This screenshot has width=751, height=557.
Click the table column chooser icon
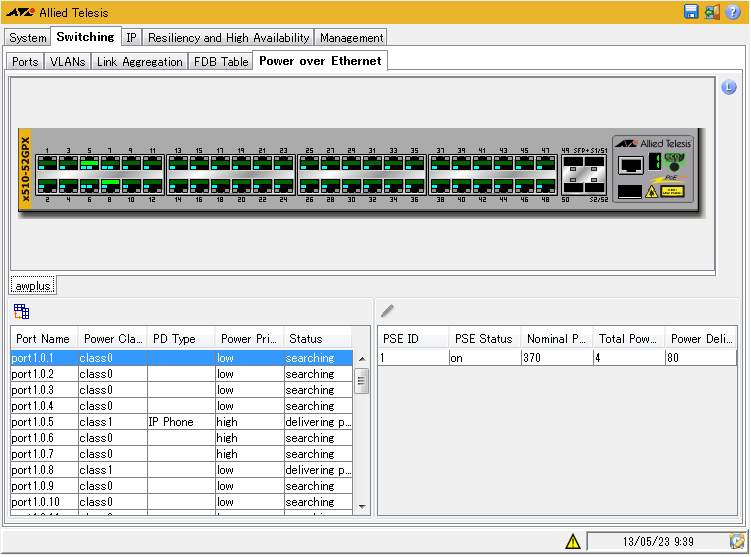pos(21,311)
